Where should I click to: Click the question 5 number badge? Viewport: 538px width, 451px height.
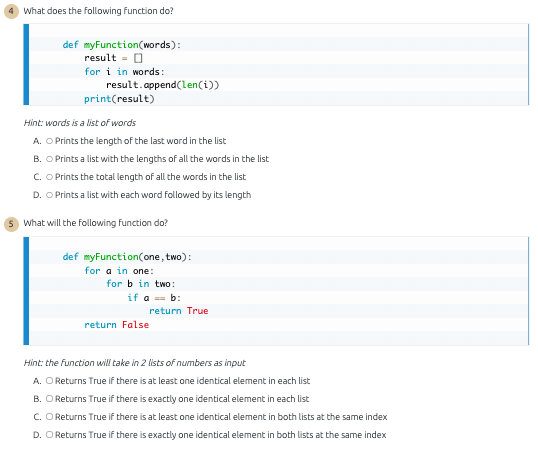pyautogui.click(x=11, y=224)
